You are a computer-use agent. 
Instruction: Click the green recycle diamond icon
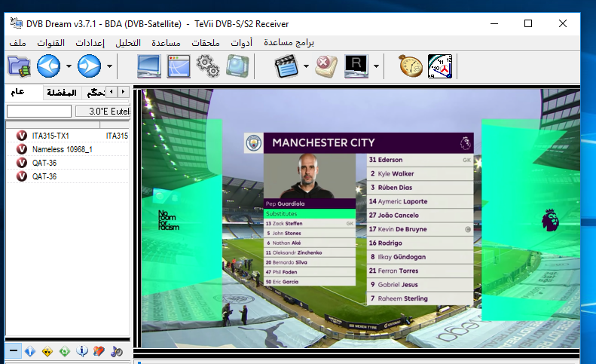point(65,351)
